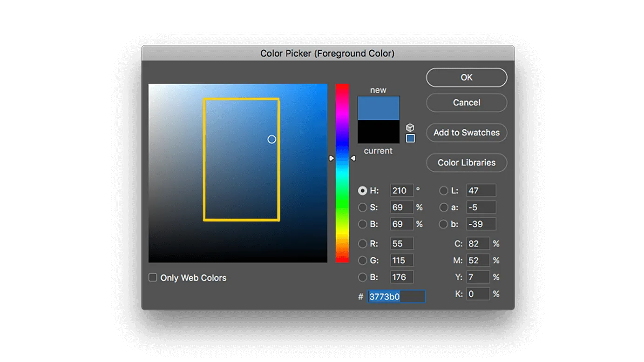Image resolution: width=644 pixels, height=362 pixels.
Task: Select the S saturation radio button
Action: (363, 207)
